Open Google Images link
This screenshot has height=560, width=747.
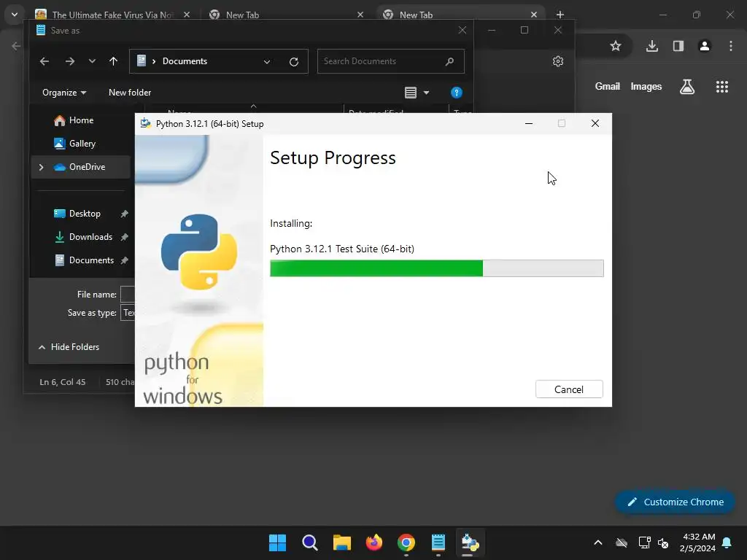pos(646,86)
